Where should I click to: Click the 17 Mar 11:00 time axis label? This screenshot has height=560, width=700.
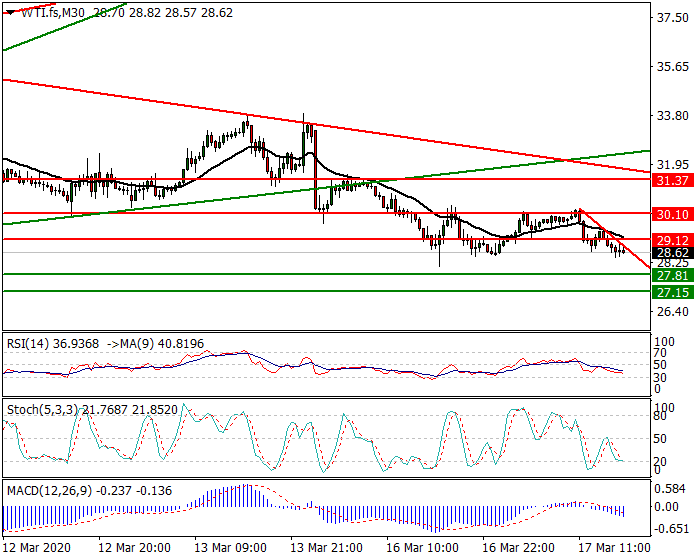coord(614,547)
